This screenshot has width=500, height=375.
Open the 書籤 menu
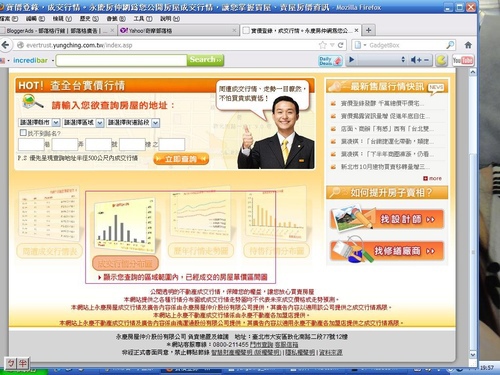coord(116,19)
